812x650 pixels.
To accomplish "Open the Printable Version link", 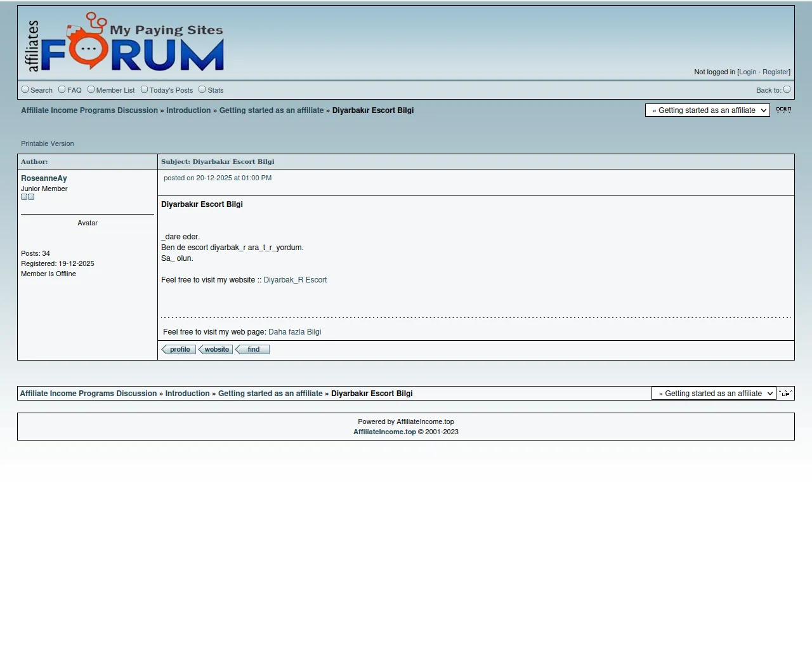I will (x=48, y=143).
